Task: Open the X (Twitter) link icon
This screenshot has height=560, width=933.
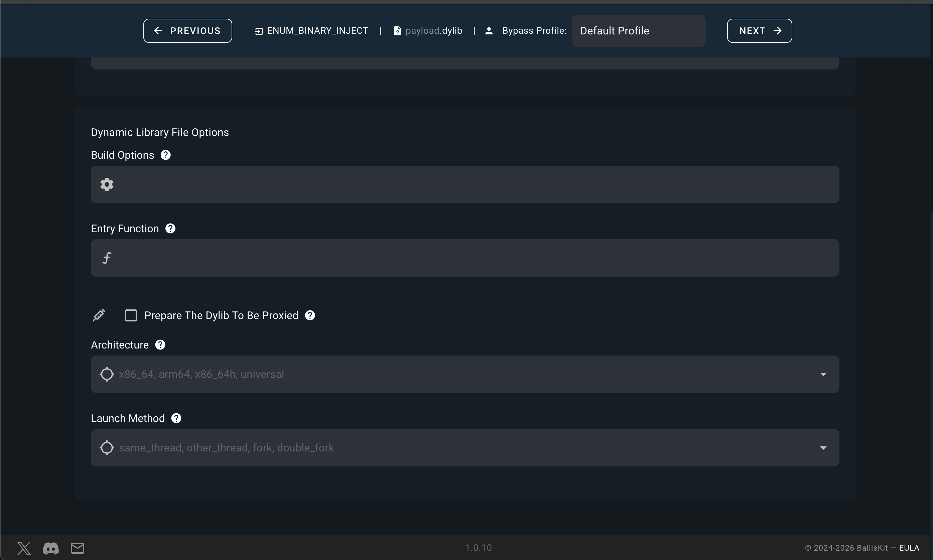Action: click(24, 548)
